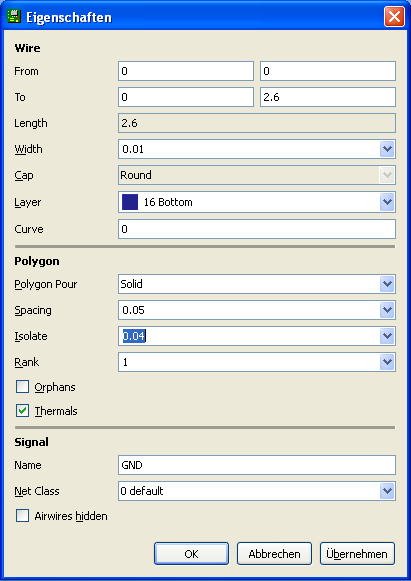The image size is (411, 581).
Task: Expand the Layer dropdown list
Action: point(387,202)
